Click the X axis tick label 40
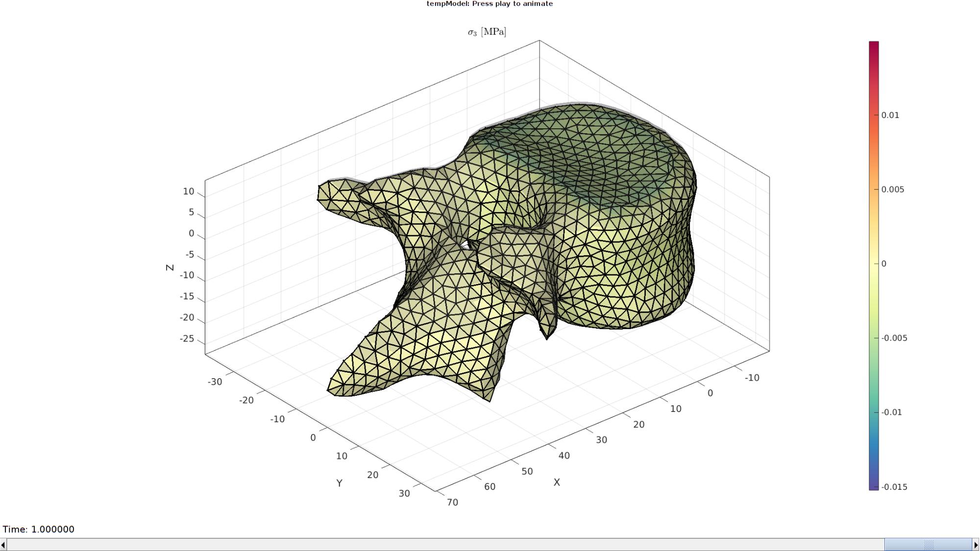This screenshot has height=551, width=980. (x=564, y=456)
